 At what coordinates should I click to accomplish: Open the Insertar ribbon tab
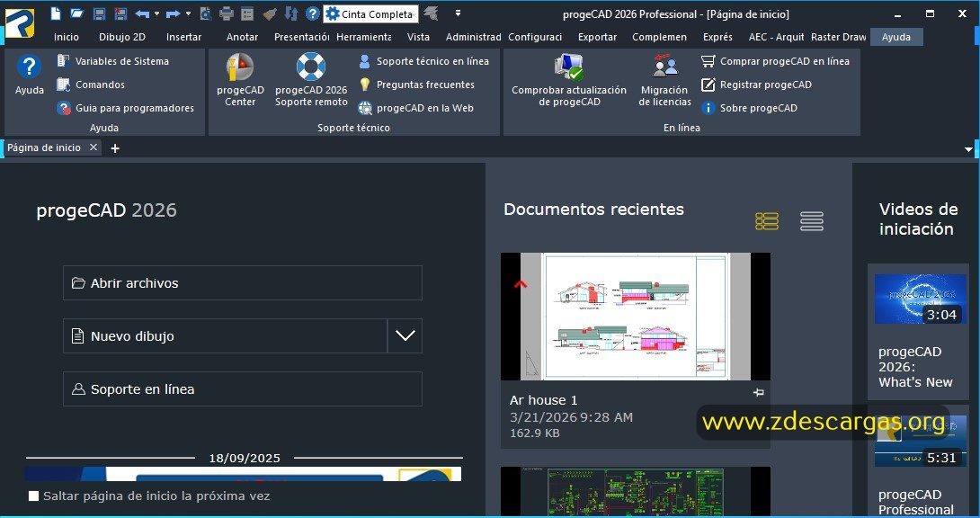[x=183, y=37]
